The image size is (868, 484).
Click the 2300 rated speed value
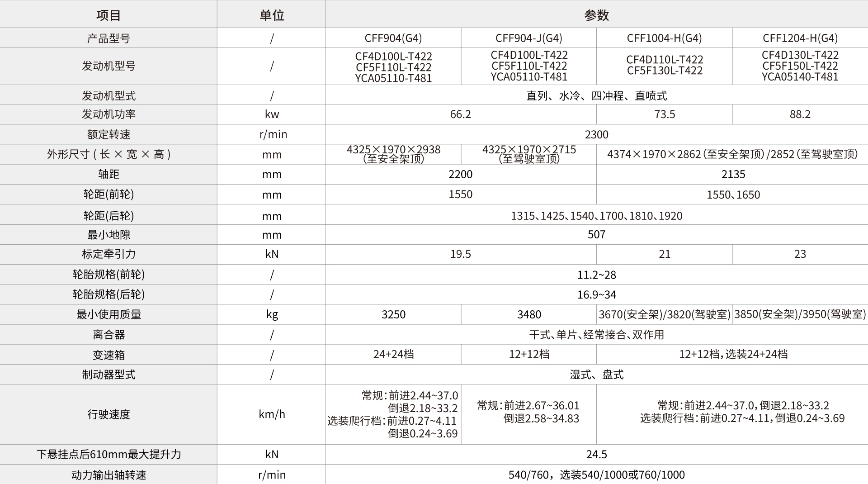click(x=596, y=134)
